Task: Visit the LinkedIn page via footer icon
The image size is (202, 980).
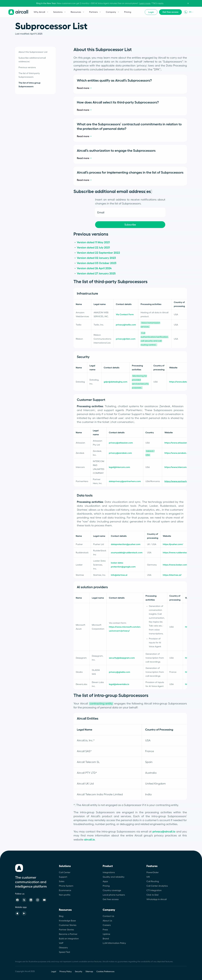Action: click(31, 900)
